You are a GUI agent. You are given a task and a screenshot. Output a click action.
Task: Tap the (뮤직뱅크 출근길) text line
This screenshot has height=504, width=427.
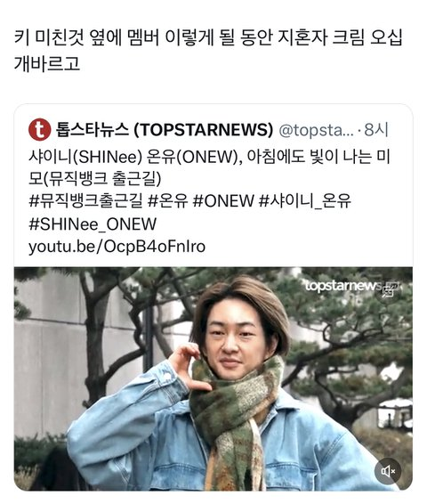click(x=101, y=179)
